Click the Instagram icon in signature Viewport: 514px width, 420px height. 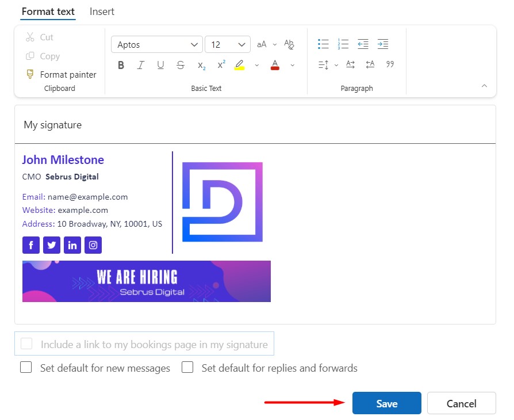93,245
